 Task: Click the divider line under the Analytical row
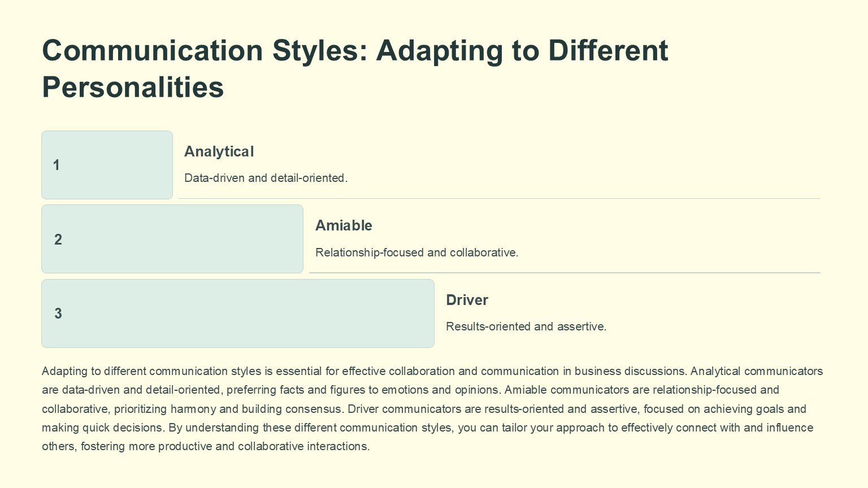pos(499,199)
